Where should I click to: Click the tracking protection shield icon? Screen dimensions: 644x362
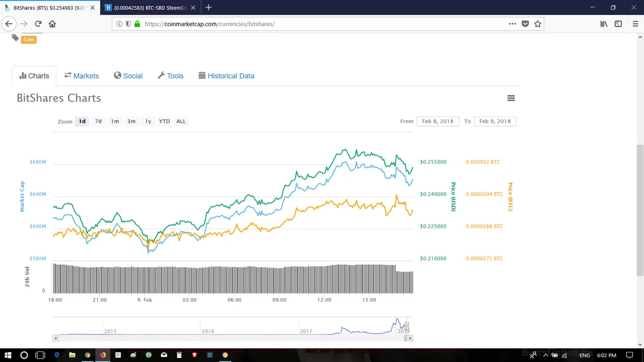128,24
